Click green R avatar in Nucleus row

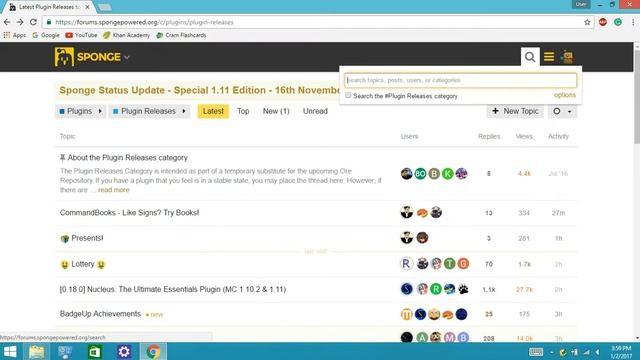[436, 289]
